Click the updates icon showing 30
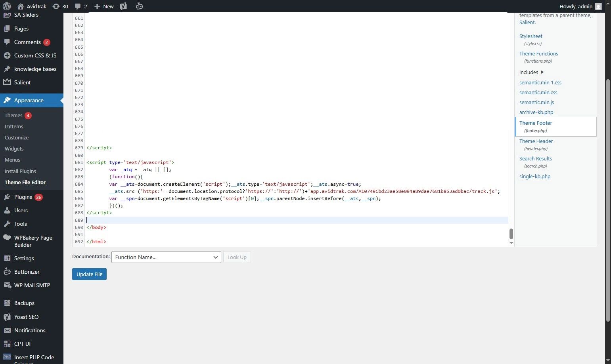This screenshot has width=611, height=364. (60, 6)
